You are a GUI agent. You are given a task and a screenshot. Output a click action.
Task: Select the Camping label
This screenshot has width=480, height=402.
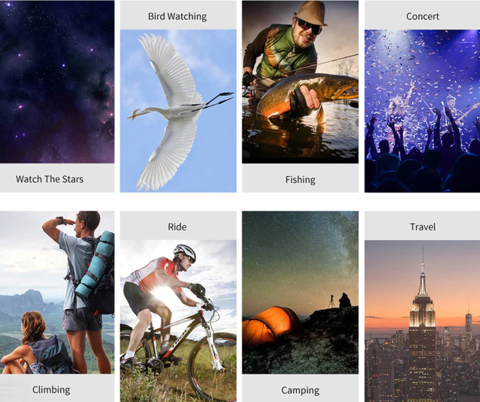pos(300,390)
